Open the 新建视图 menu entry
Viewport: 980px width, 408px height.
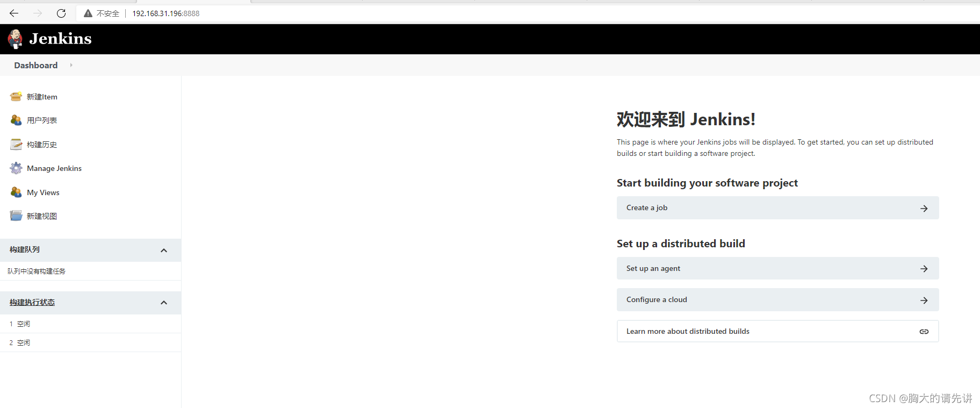[42, 216]
